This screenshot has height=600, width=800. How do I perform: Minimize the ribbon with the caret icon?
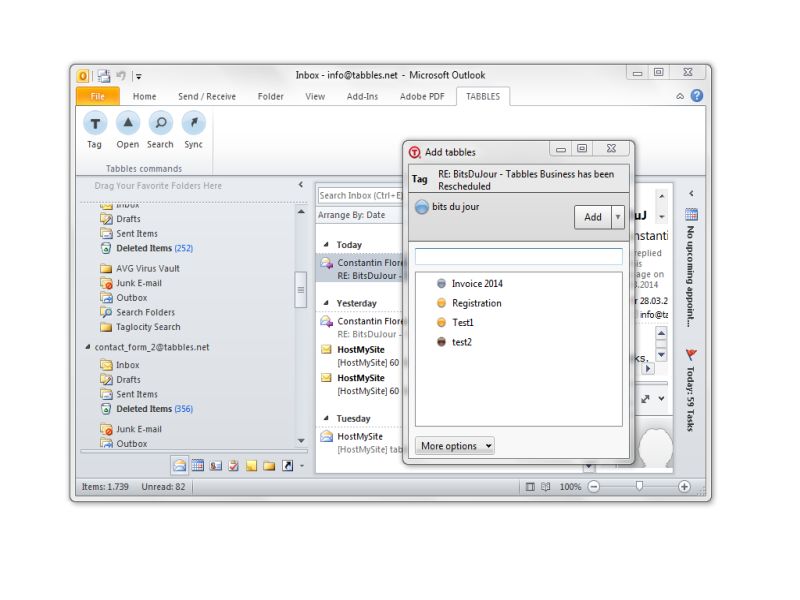(x=680, y=96)
